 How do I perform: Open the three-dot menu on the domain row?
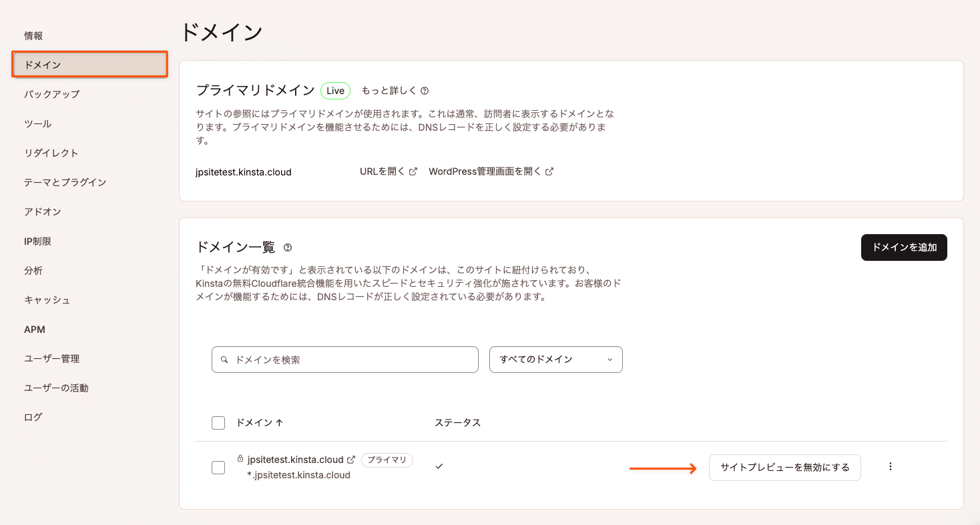[891, 466]
